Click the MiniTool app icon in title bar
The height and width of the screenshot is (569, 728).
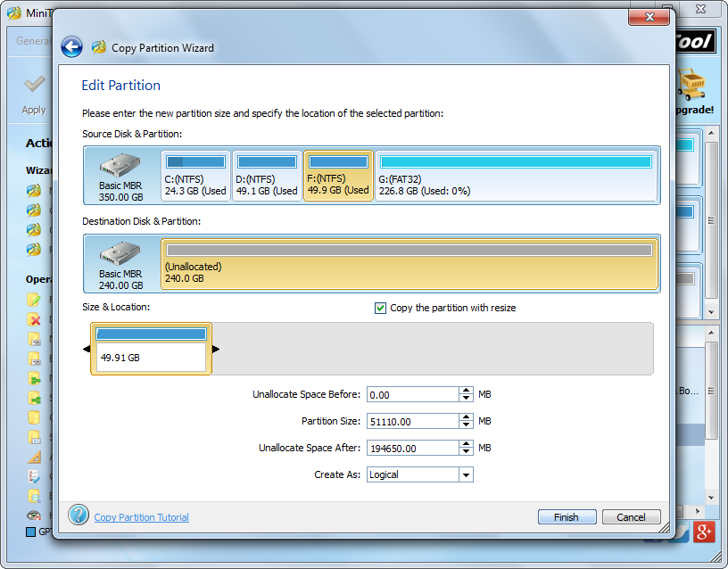(x=14, y=12)
